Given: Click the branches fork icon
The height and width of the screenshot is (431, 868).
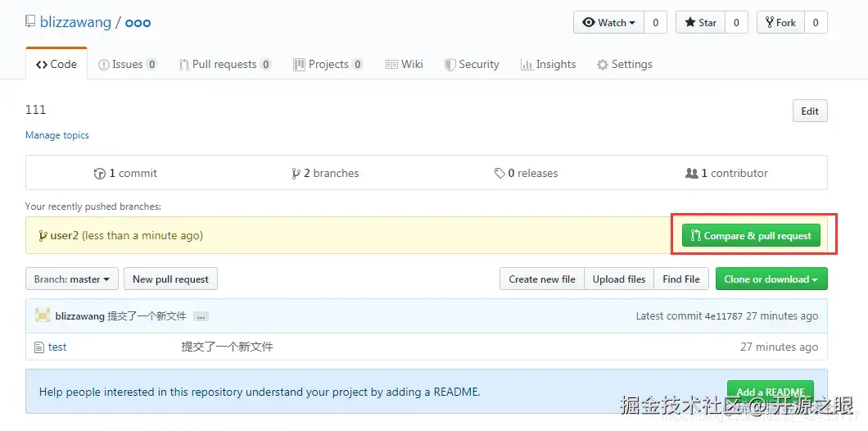Looking at the screenshot, I should coord(296,174).
